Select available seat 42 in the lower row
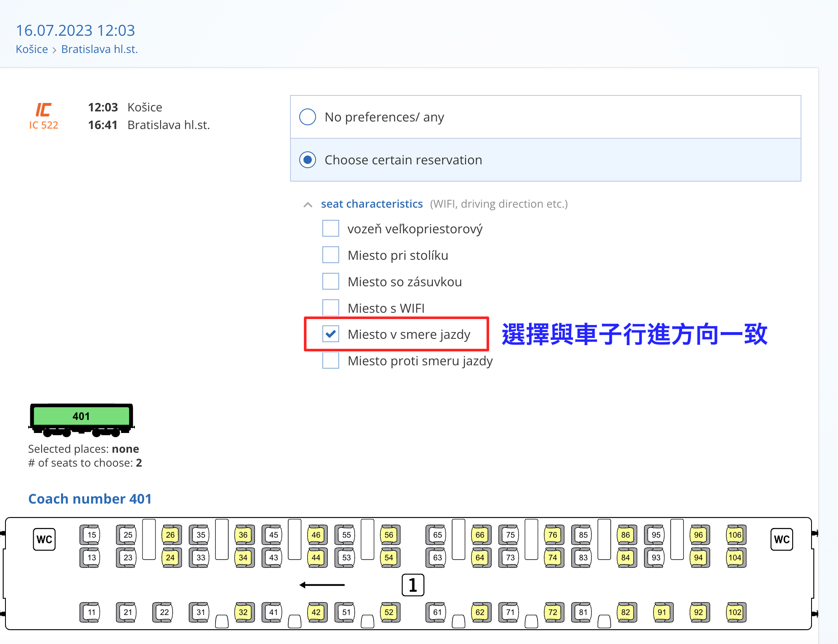Viewport: 838px width, 644px height. click(317, 612)
